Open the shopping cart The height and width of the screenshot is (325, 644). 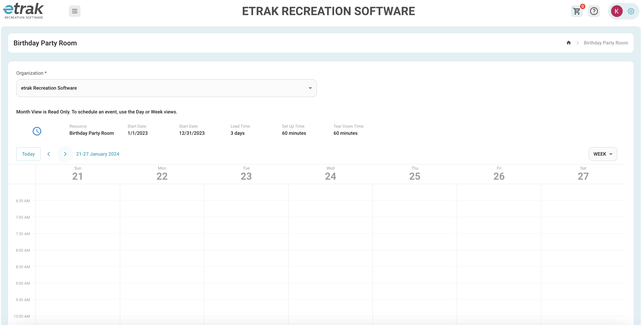[577, 11]
